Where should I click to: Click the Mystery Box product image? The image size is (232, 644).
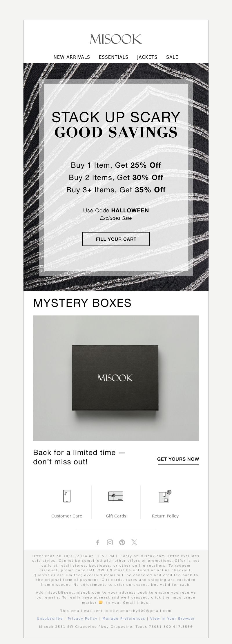pyautogui.click(x=116, y=378)
